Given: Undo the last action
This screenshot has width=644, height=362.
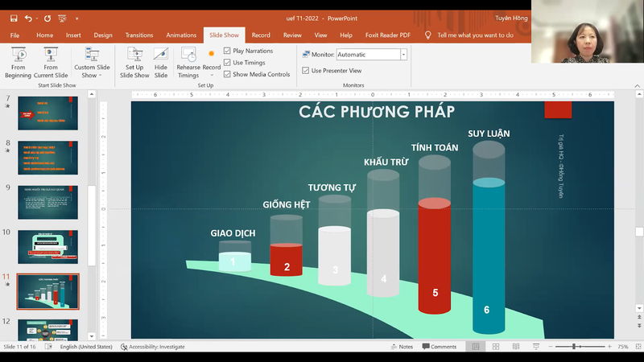Looking at the screenshot, I should point(29,18).
